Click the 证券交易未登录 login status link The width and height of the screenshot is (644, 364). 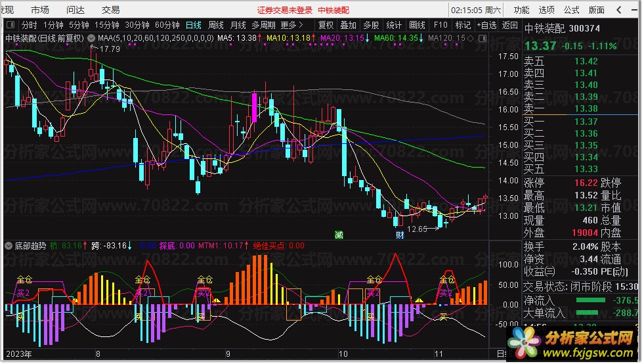coord(285,11)
